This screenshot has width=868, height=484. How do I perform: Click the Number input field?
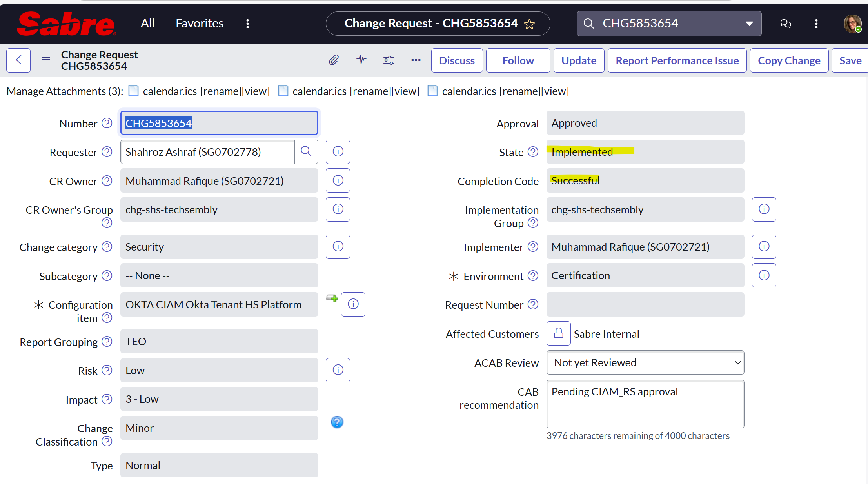click(219, 123)
